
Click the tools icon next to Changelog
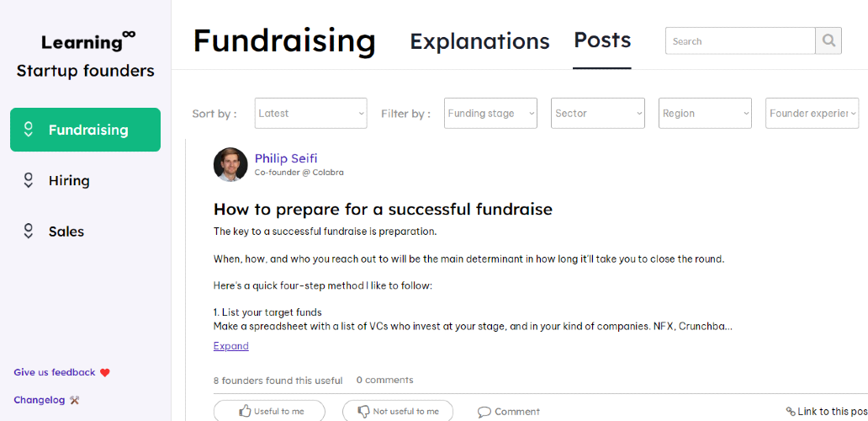[x=75, y=400]
